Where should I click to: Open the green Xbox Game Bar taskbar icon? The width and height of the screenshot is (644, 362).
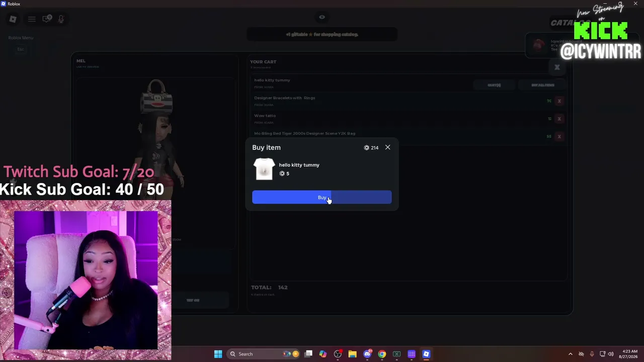pos(396,354)
